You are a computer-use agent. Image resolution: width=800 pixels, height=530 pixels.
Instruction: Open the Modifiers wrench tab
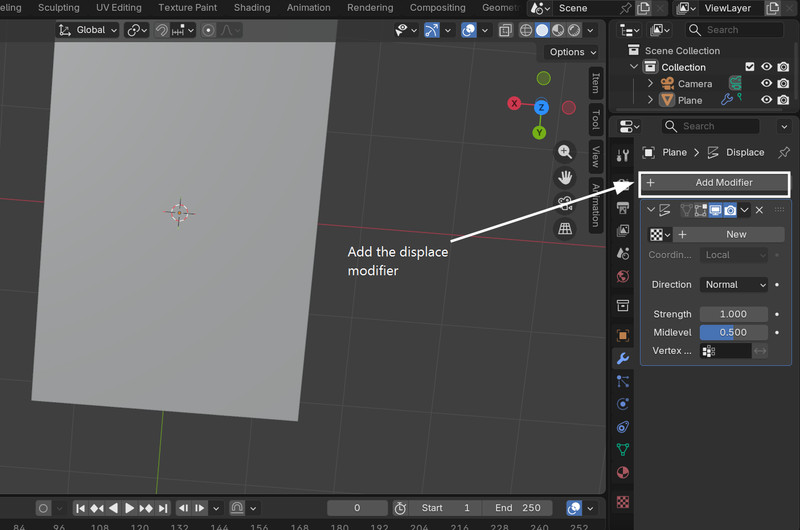(622, 359)
